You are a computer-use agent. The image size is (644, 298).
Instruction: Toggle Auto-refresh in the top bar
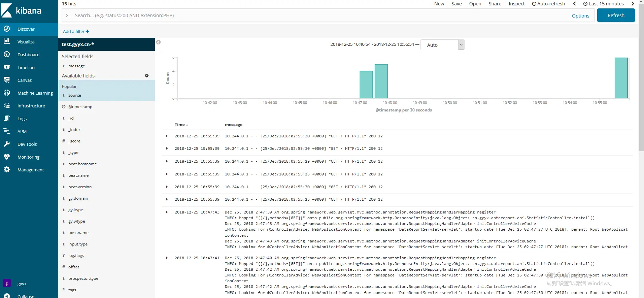(548, 4)
